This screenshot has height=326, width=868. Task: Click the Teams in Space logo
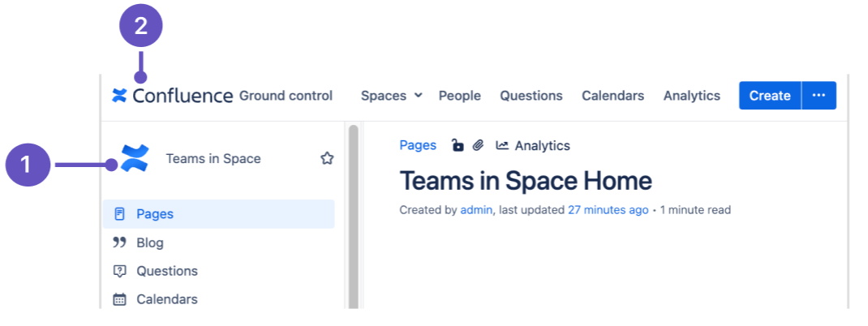click(134, 158)
